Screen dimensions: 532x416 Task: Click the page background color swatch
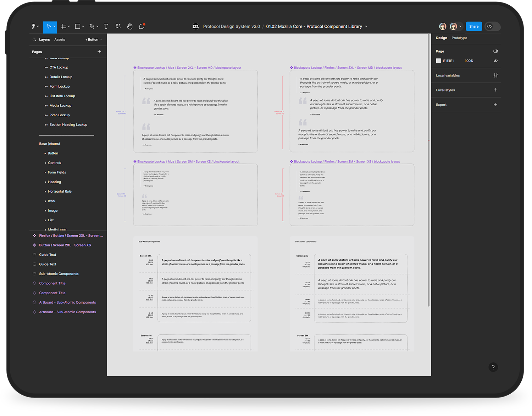(438, 61)
